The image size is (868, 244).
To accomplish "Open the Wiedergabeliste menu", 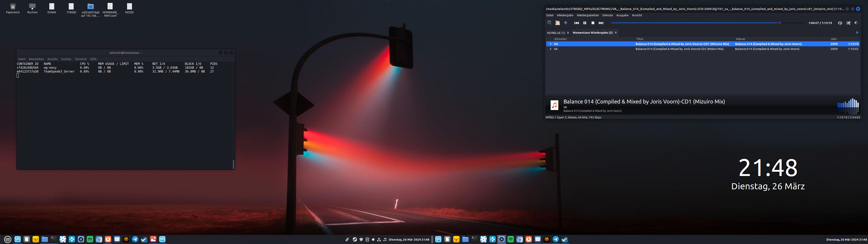I will 588,15.
